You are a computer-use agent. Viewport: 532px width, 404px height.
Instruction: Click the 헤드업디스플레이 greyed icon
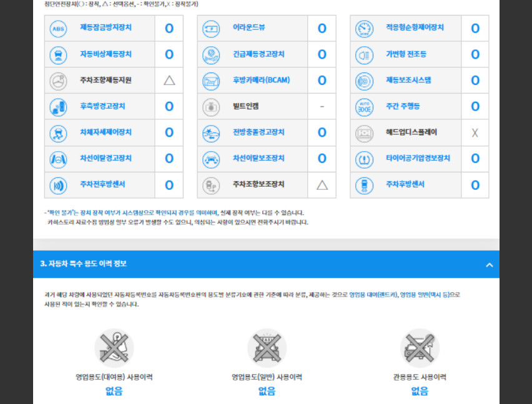[x=364, y=133]
